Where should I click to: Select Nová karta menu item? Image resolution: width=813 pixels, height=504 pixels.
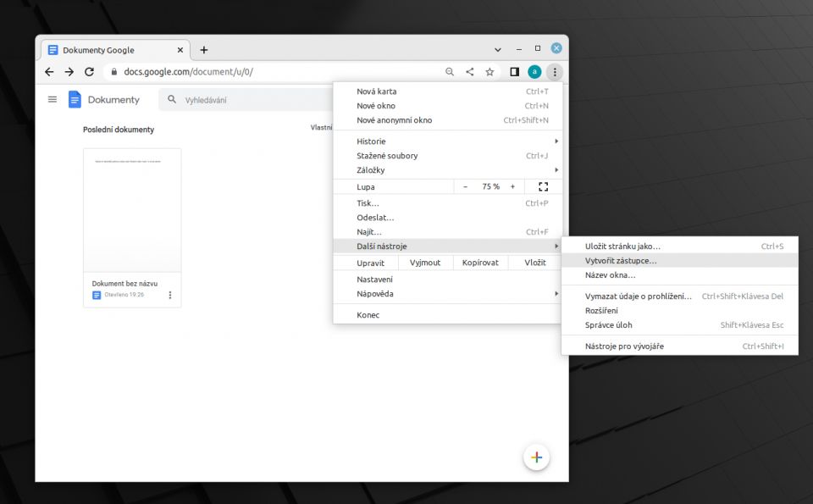[447, 91]
